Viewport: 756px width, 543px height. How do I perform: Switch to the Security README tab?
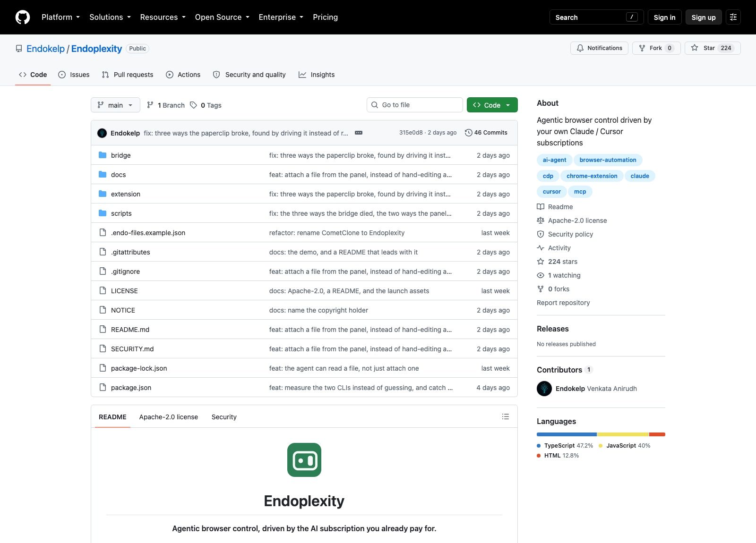pos(224,417)
